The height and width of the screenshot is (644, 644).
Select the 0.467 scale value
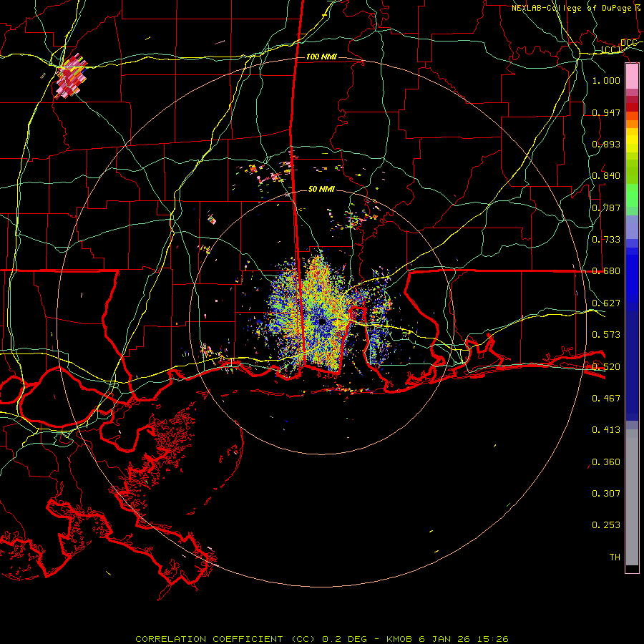[606, 399]
